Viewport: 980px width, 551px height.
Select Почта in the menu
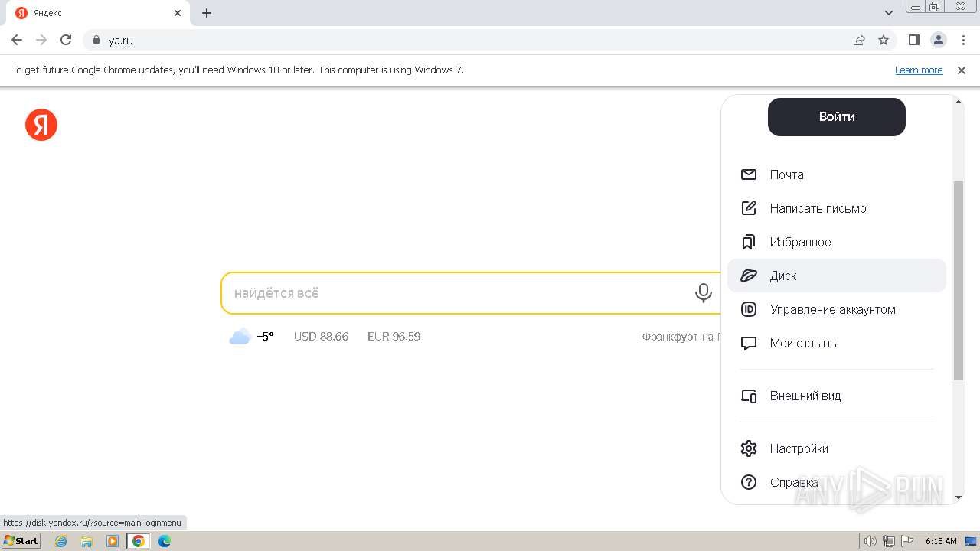(837, 174)
